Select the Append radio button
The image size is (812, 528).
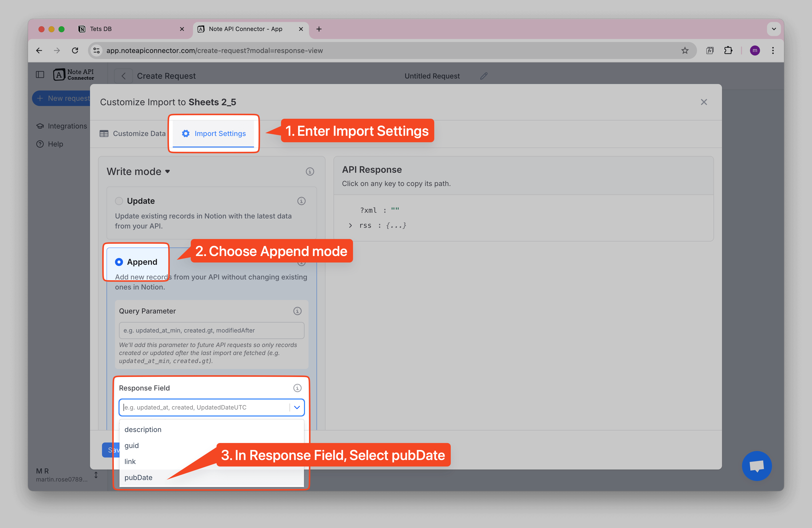click(119, 262)
